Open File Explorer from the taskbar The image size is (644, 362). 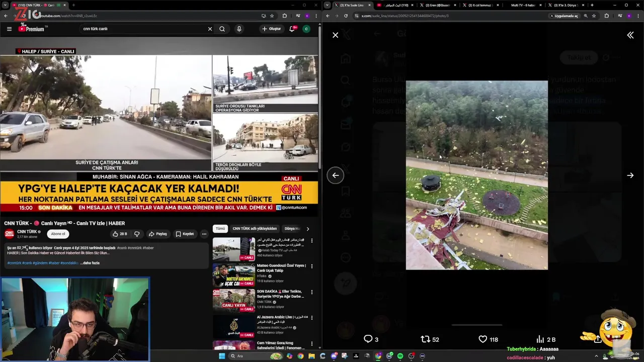pos(311,356)
